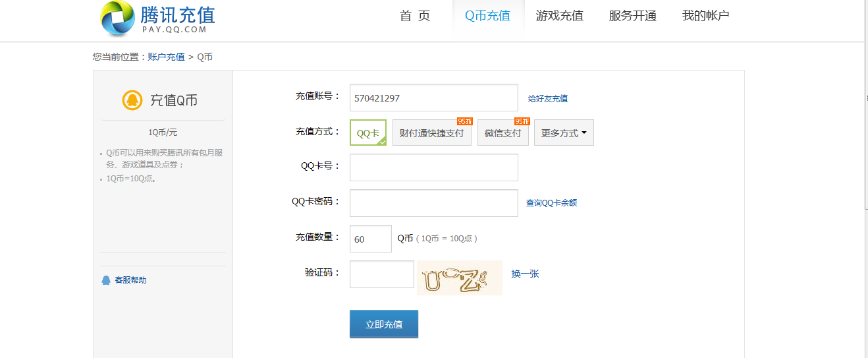The image size is (868, 358).
Task: Click the 立即充值 button
Action: pyautogui.click(x=384, y=324)
